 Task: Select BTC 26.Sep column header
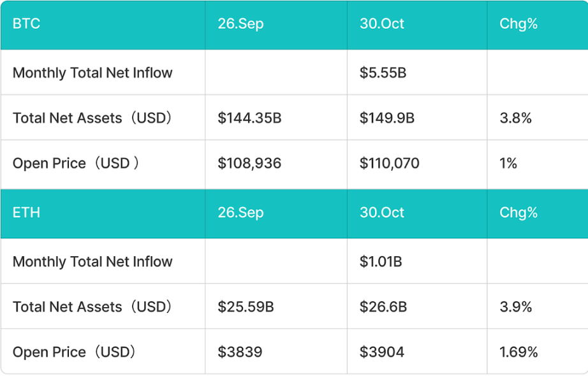[x=240, y=24]
